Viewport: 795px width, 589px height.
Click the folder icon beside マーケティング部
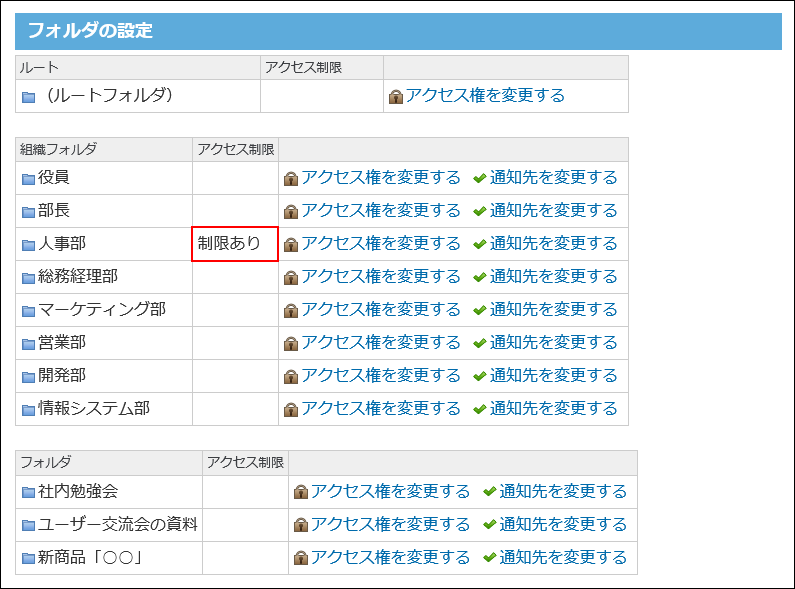tap(28, 311)
